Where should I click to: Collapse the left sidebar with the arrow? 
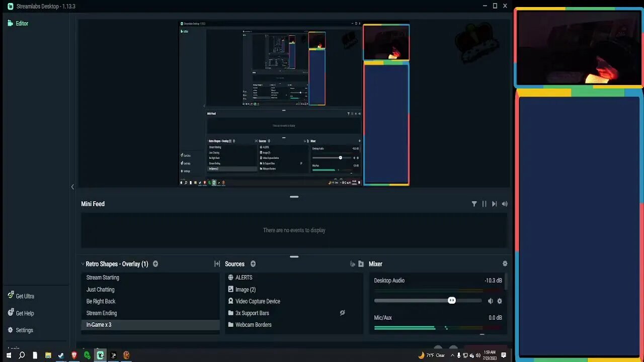point(72,187)
